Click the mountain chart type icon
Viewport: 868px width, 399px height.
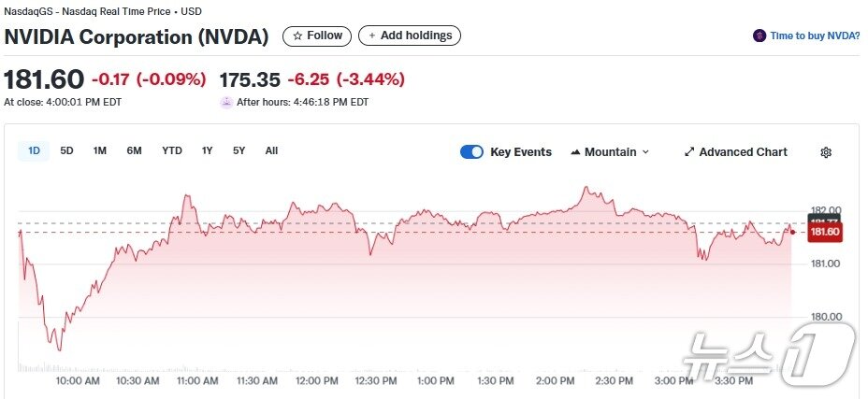click(575, 152)
